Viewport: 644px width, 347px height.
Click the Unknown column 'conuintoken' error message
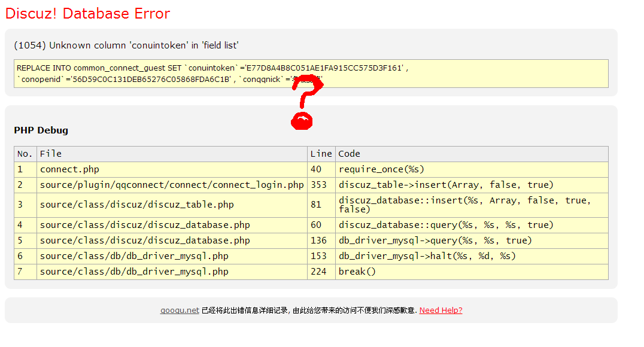(x=126, y=45)
